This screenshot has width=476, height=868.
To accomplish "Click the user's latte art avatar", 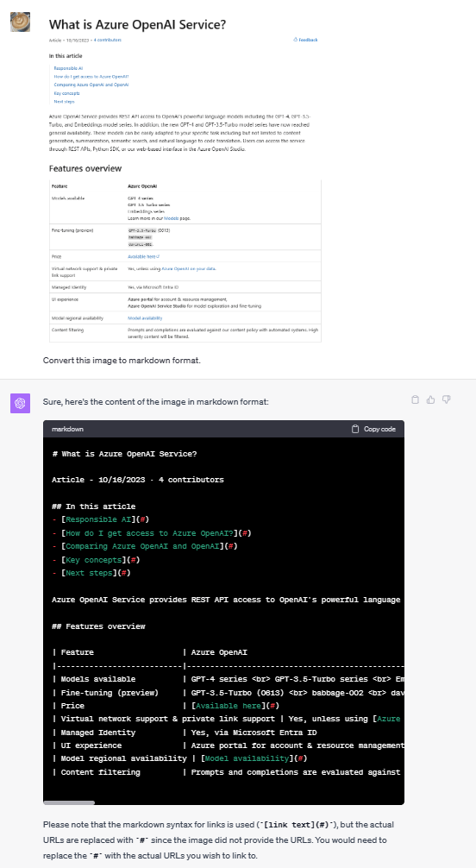I will pos(20,22).
